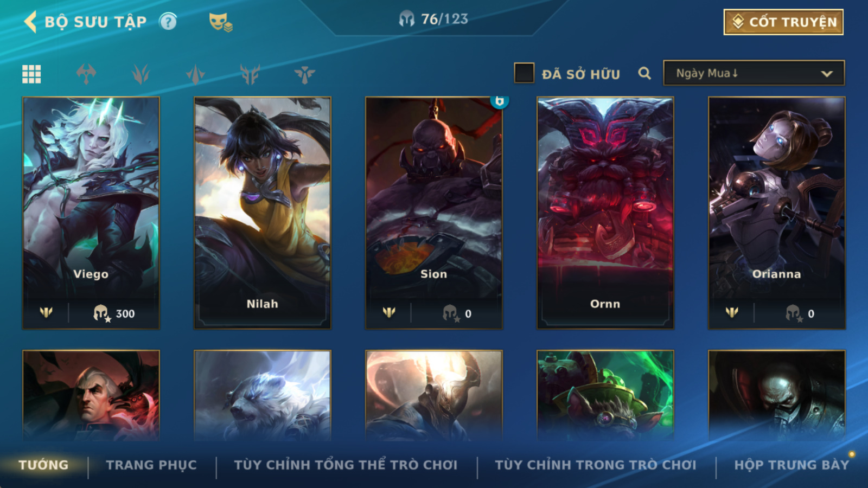Switch to the Trang Phục tab
The image size is (868, 488).
[151, 465]
